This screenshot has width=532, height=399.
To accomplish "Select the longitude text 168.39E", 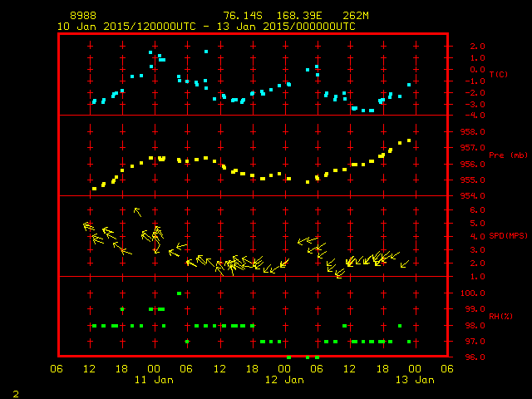I will tap(299, 16).
